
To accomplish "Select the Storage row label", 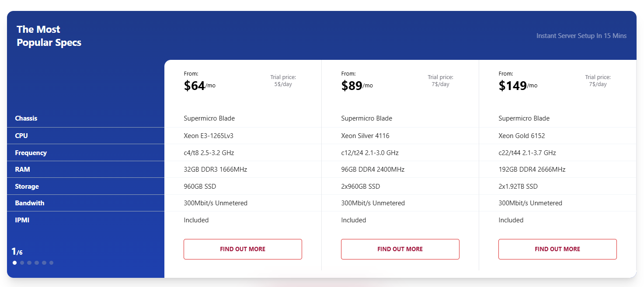I will pos(27,186).
